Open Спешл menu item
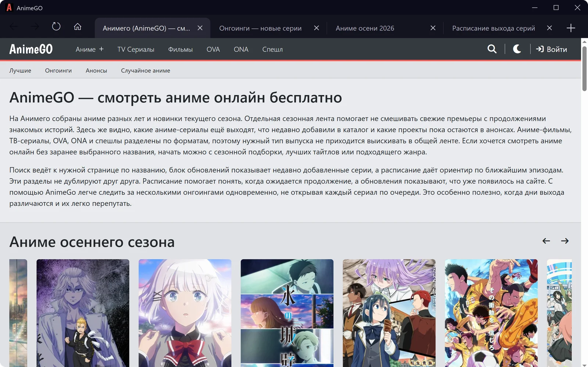This screenshot has height=367, width=588. [x=272, y=49]
